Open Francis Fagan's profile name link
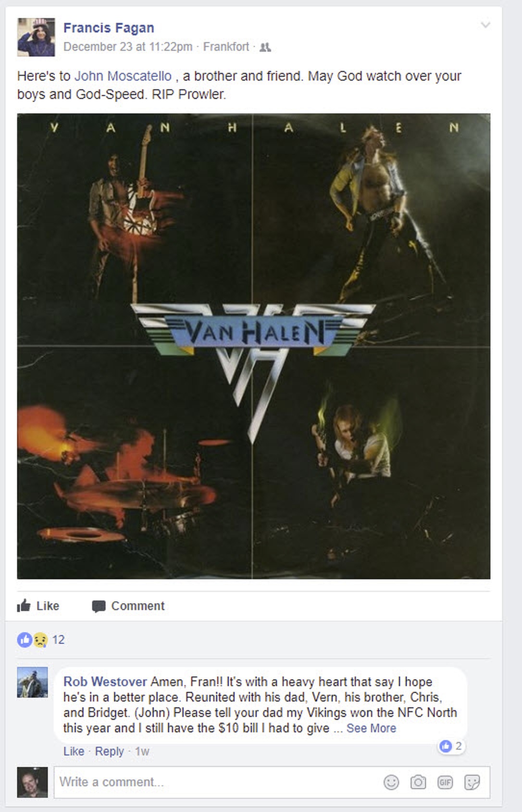 click(109, 28)
